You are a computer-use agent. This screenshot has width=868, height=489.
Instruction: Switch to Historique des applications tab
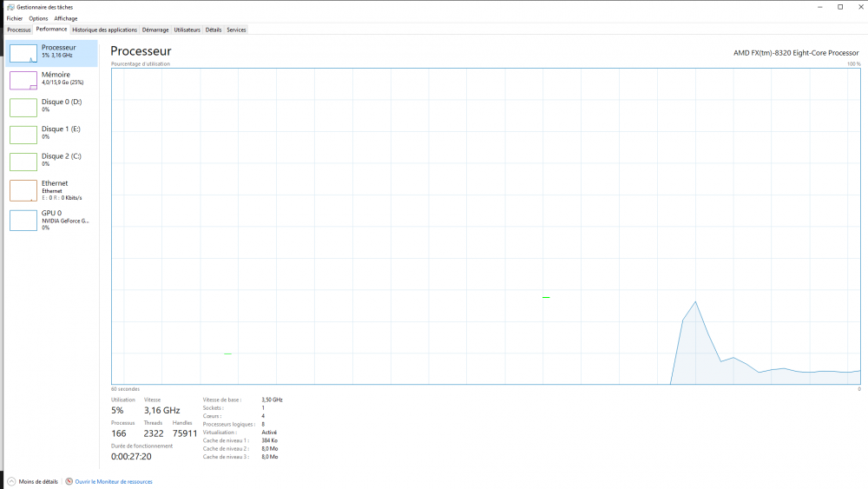(104, 30)
